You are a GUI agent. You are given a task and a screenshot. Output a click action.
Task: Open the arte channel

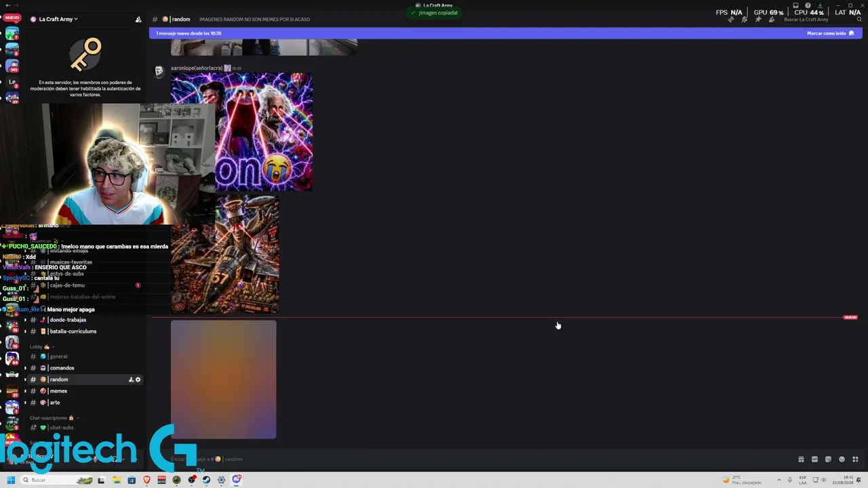pyautogui.click(x=54, y=403)
